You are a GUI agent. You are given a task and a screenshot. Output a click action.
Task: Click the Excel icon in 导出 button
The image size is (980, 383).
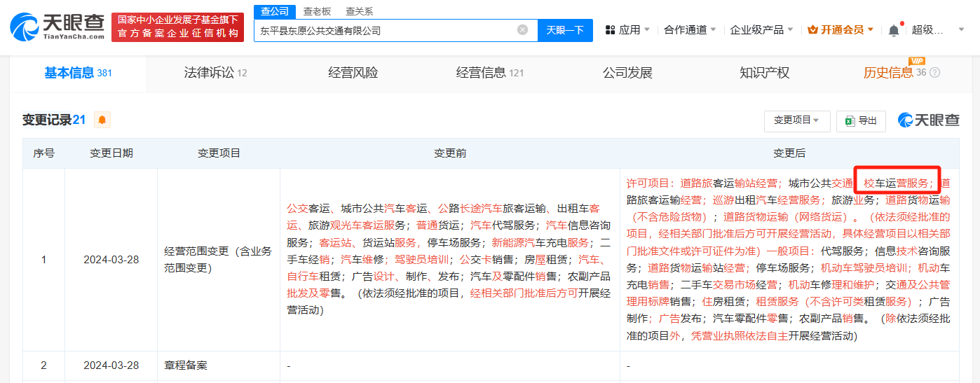pos(850,120)
